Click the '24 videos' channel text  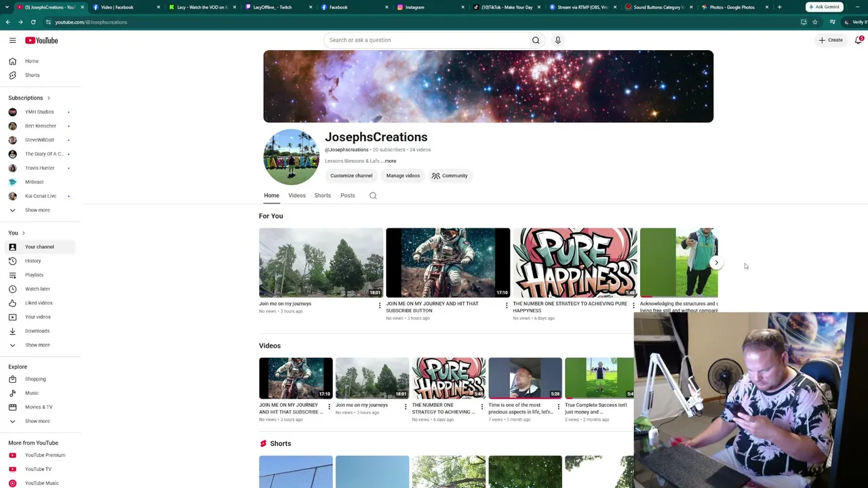tap(420, 150)
